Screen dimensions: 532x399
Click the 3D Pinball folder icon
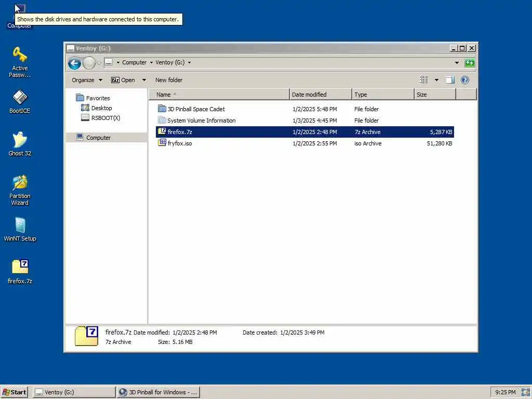(162, 109)
